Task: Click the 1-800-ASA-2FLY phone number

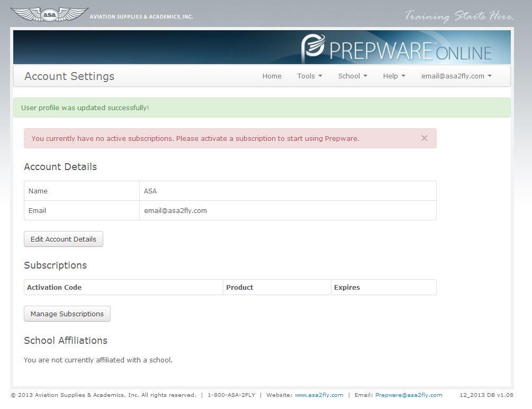Action: pos(231,395)
